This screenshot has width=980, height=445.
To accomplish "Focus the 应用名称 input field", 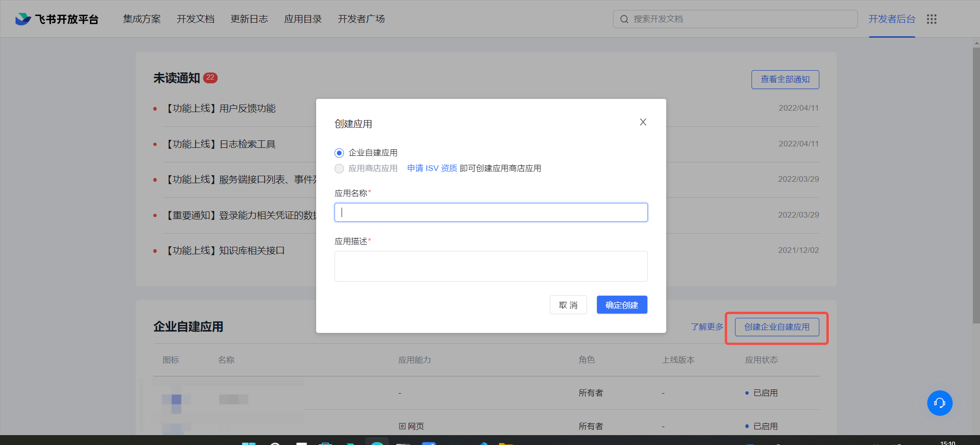I will click(490, 212).
